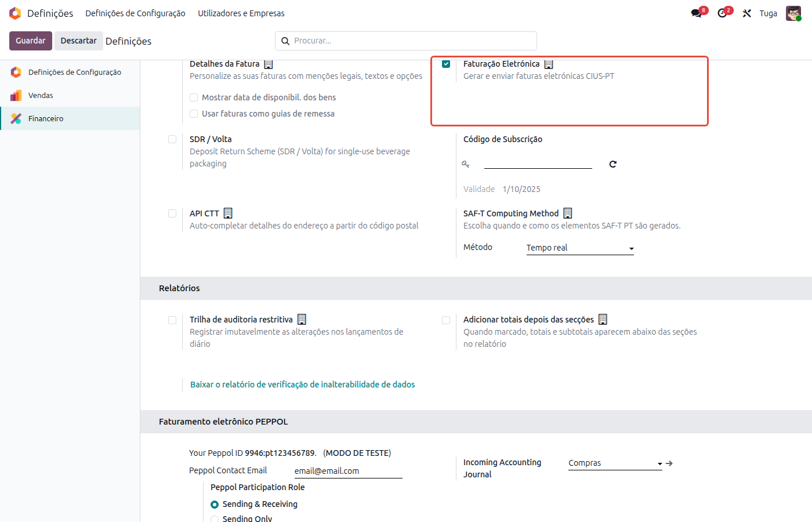
Task: Open the Utilizadores e Empresas menu
Action: tap(241, 13)
